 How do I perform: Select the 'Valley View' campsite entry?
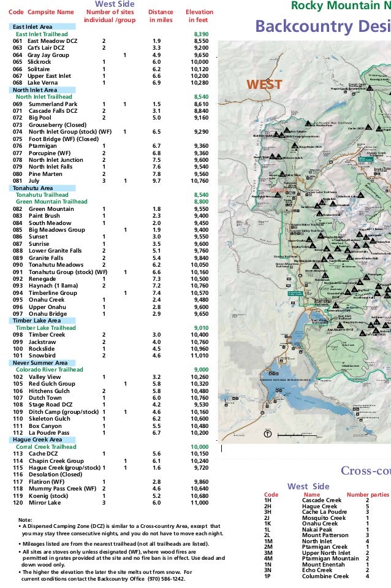point(45,377)
